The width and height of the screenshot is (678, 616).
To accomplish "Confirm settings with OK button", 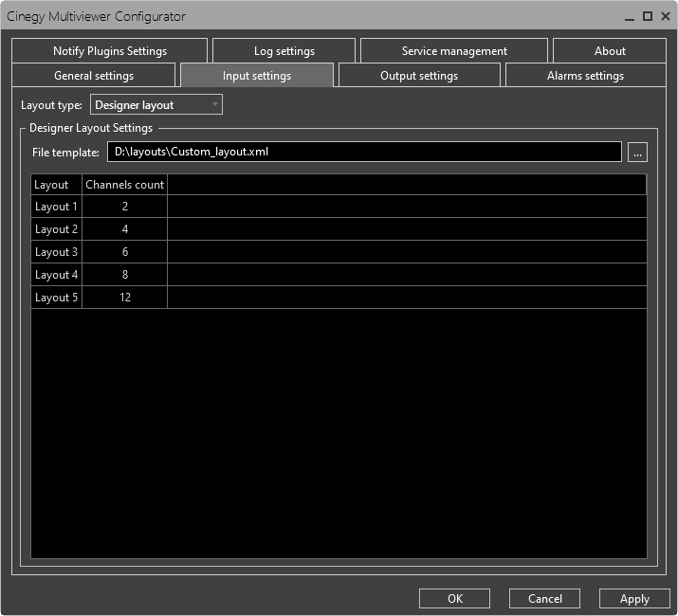I will [454, 598].
